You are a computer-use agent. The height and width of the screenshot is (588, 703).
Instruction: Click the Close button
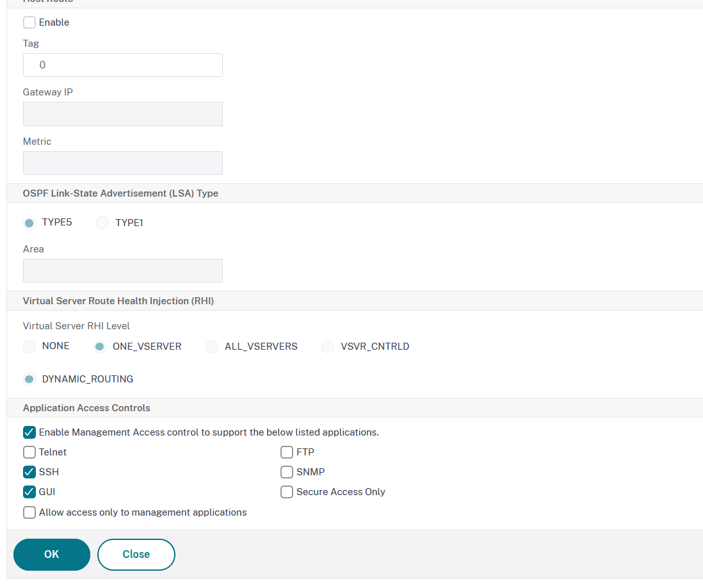point(136,554)
